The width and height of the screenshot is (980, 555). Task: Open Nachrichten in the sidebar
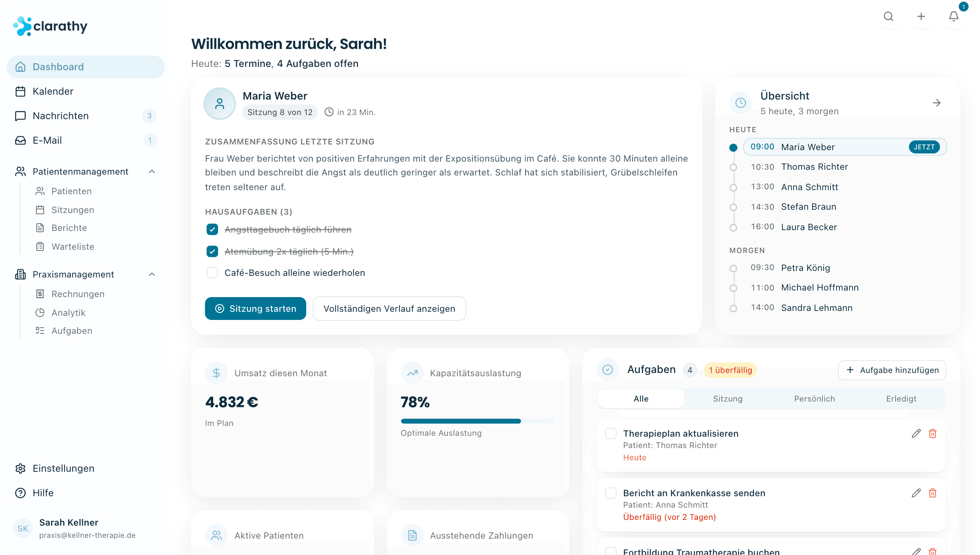click(86, 116)
